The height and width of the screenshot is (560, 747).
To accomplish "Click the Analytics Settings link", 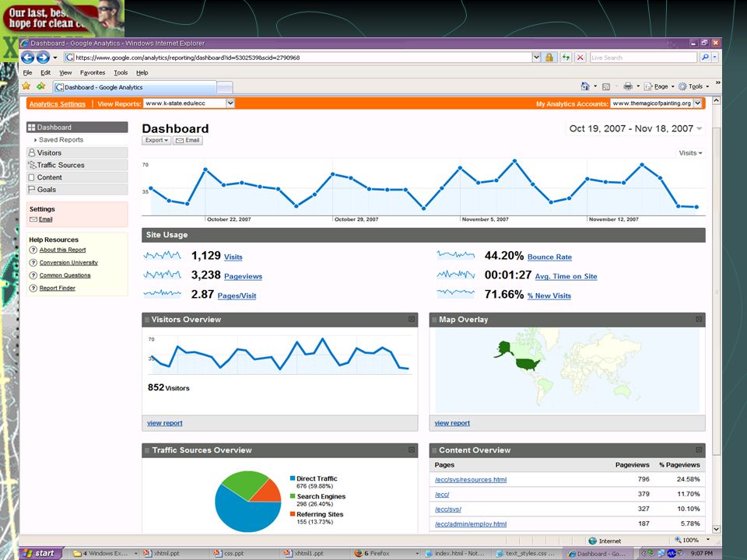I will point(57,103).
